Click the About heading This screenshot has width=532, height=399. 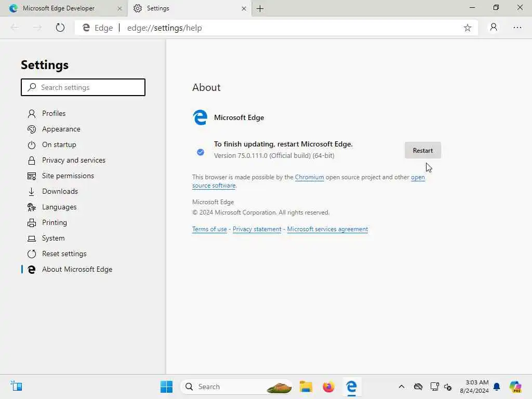tap(206, 87)
